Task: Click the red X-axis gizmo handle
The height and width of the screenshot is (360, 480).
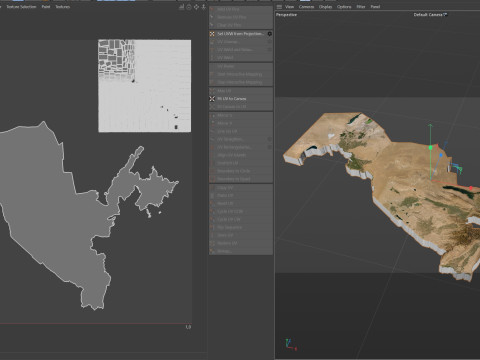Action: click(x=471, y=188)
